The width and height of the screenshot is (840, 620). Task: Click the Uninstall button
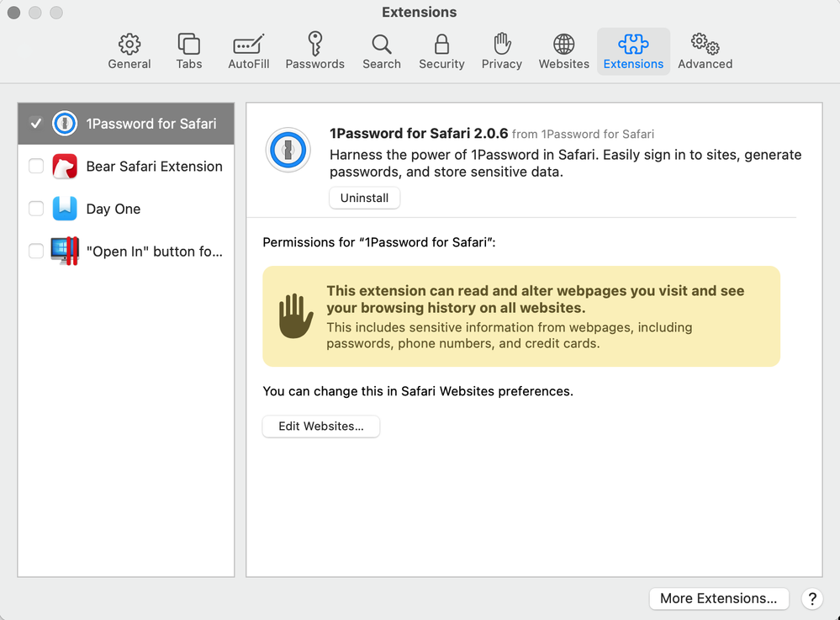[x=364, y=199]
